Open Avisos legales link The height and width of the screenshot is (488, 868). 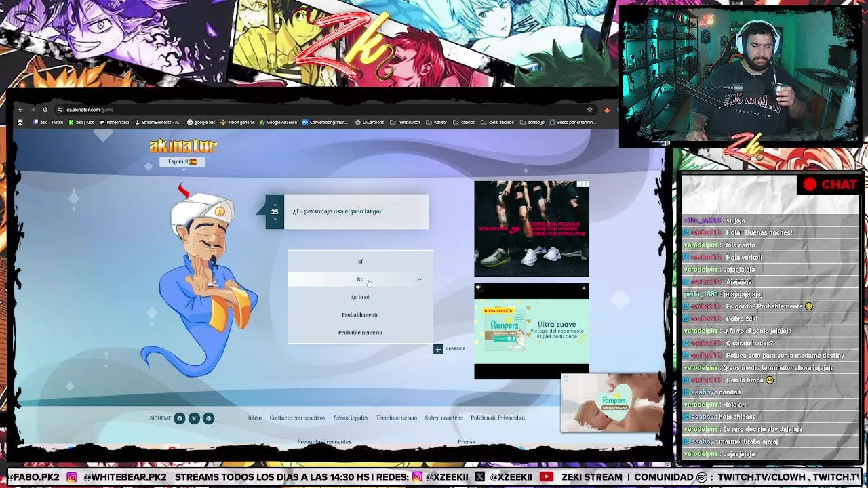[x=351, y=418]
